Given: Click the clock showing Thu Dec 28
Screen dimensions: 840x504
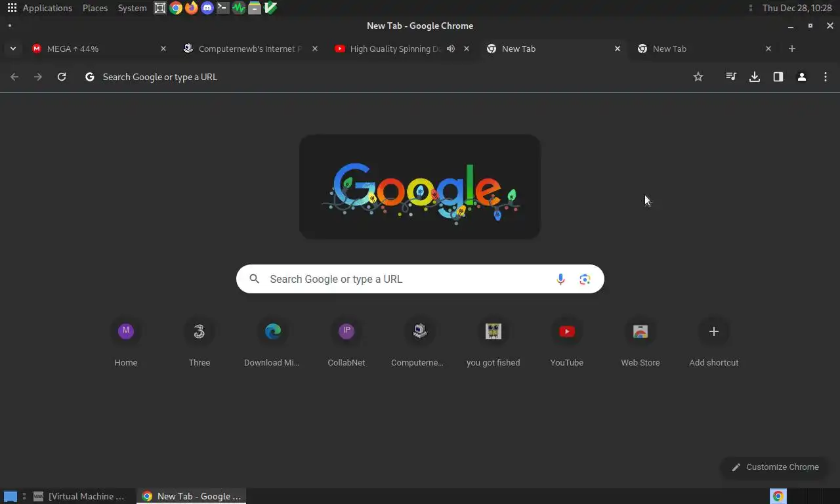Looking at the screenshot, I should coord(797,8).
